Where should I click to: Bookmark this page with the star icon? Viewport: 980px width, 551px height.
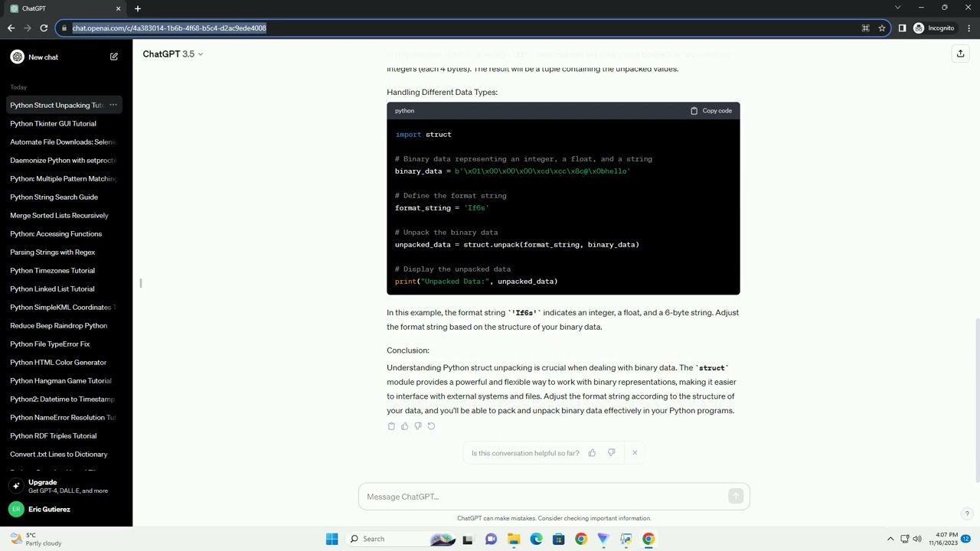coord(882,28)
